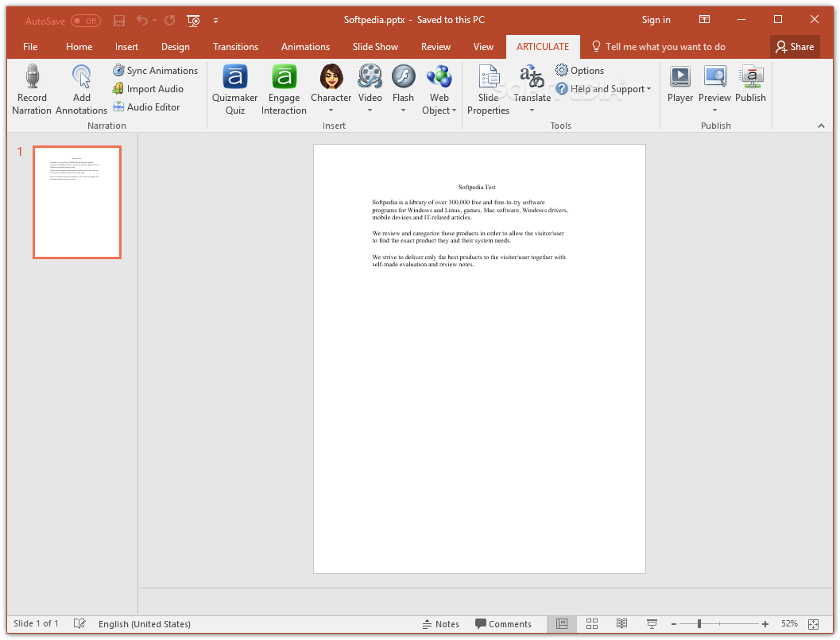
Task: Fit slide to current window
Action: (813, 623)
